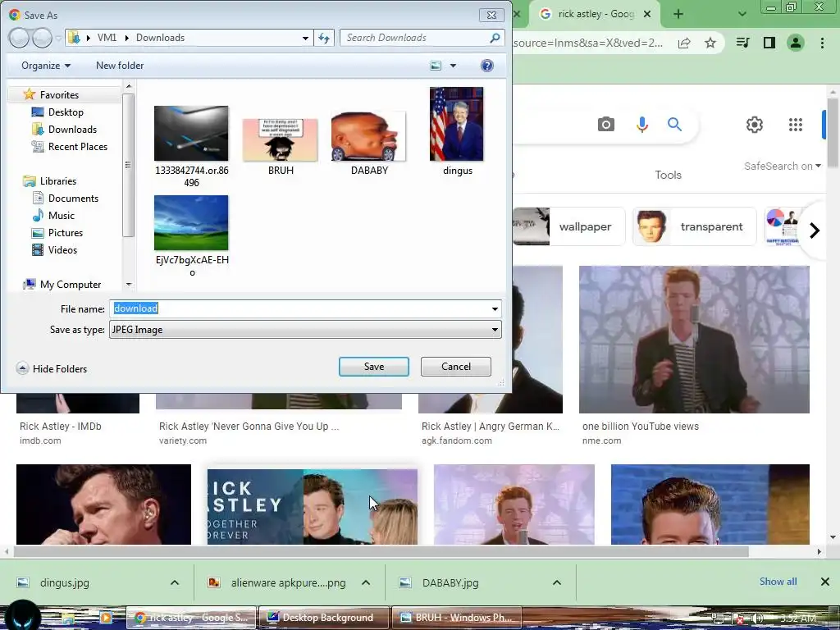Close the Chrome downloads bar
840x630 pixels.
pos(825,582)
